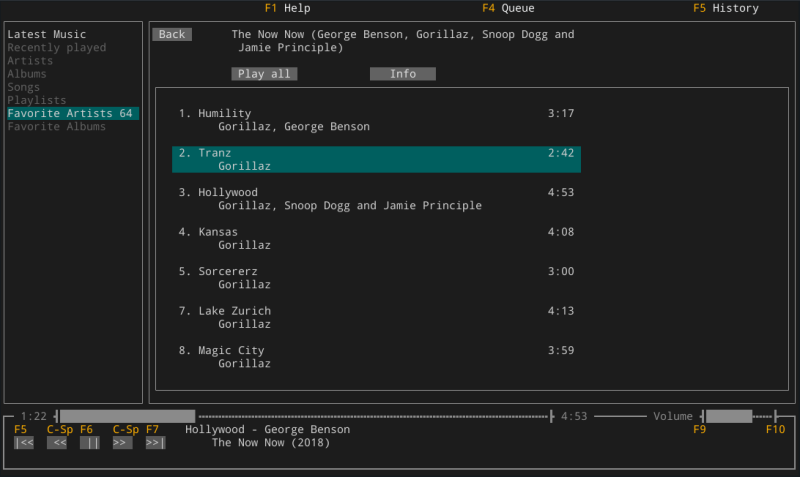Open Recently played in sidebar
This screenshot has height=477, width=800.
(x=57, y=47)
